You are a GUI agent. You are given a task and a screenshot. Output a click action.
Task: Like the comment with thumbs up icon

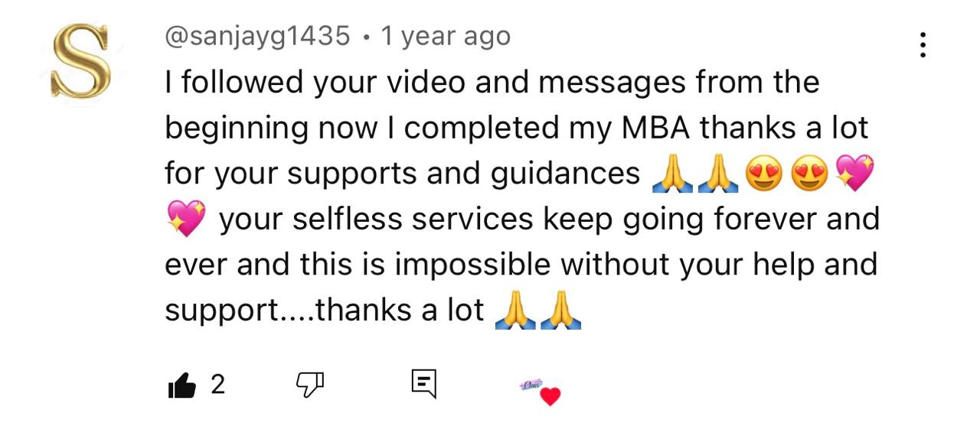click(181, 386)
